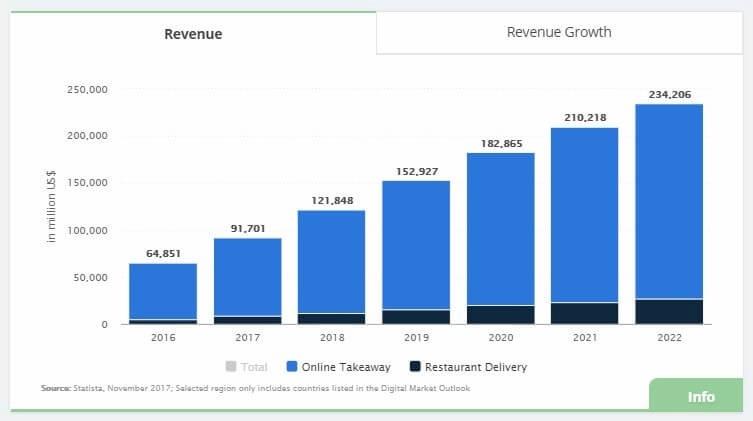
Task: Select the 2019 blue Online Takeaway bar
Action: coord(416,245)
